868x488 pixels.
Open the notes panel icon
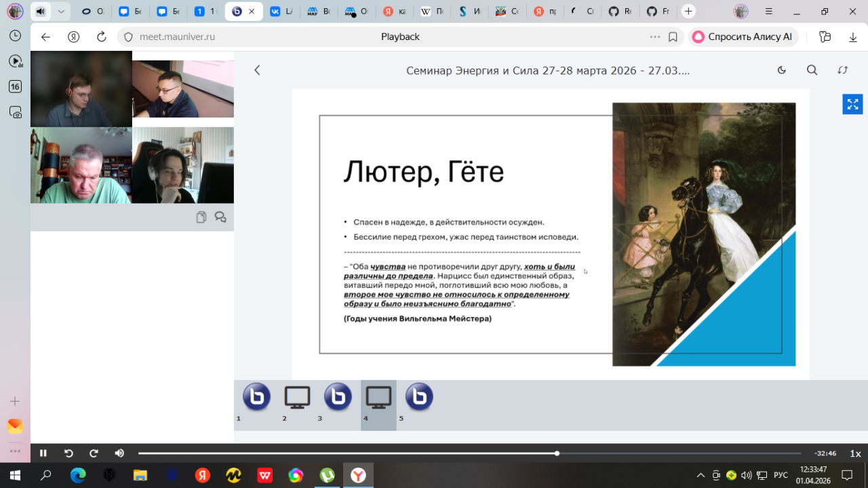click(201, 217)
